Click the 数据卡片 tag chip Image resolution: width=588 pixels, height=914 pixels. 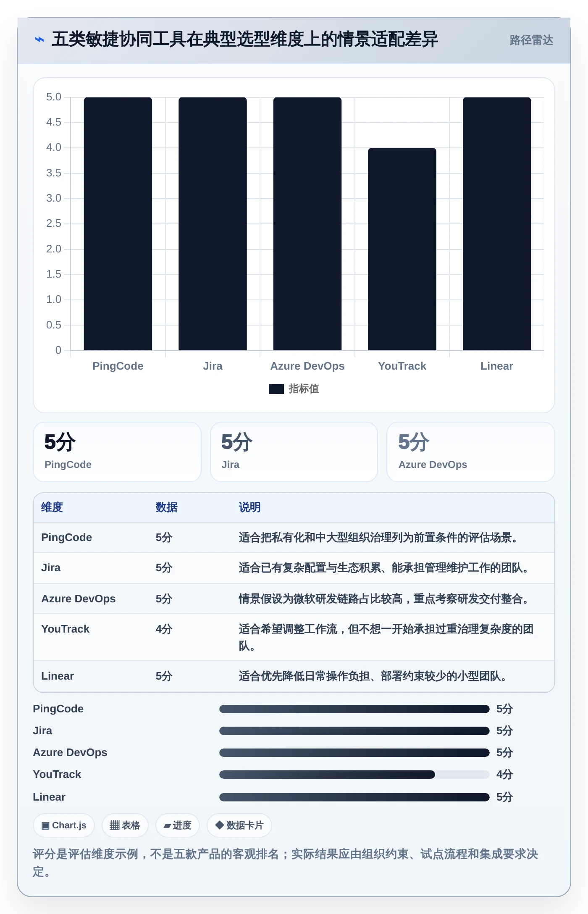click(239, 825)
